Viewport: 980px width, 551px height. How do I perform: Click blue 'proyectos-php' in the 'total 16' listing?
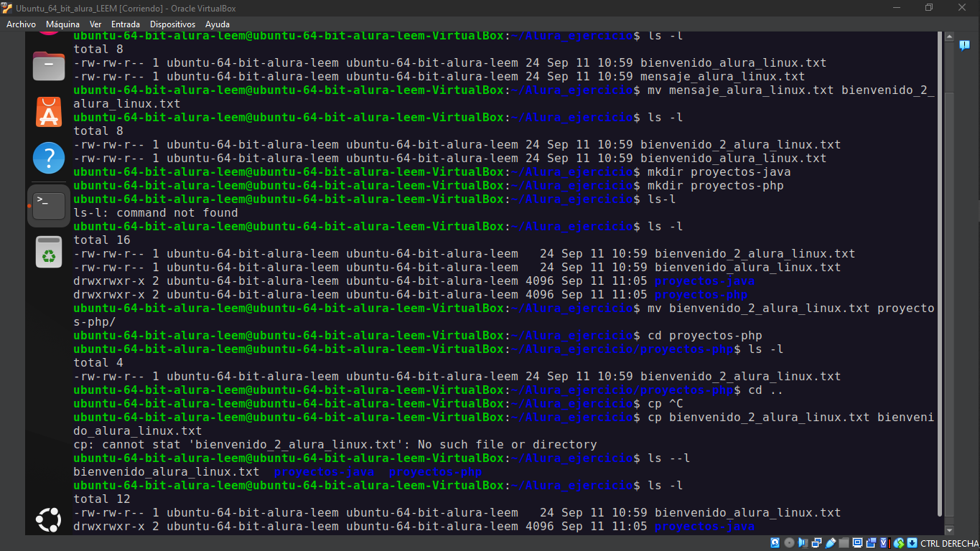point(701,295)
